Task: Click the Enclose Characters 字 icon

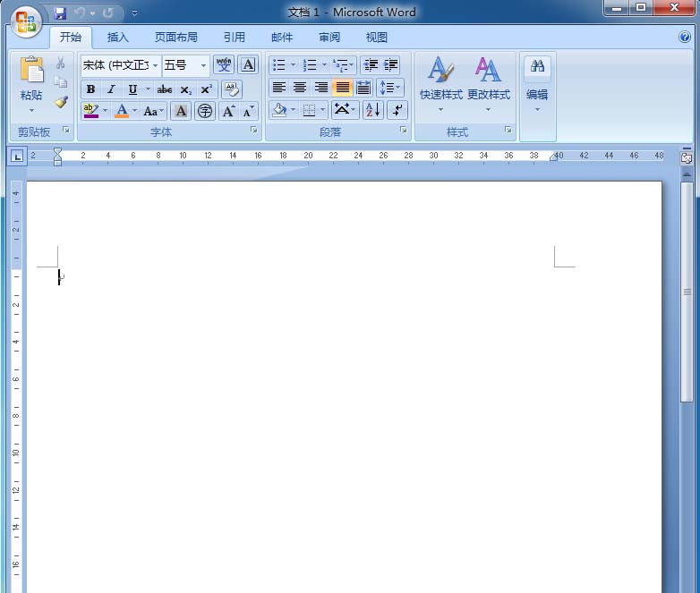Action: (205, 111)
